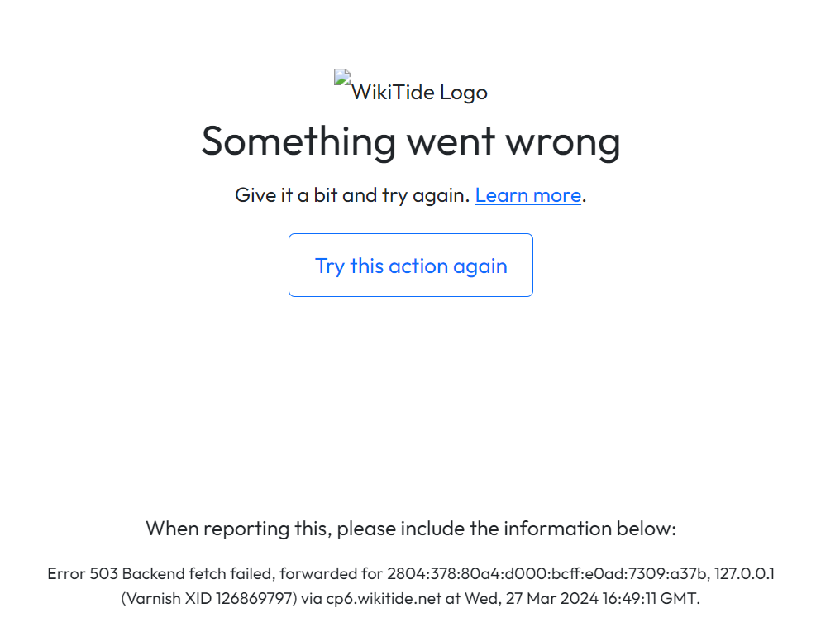
Task: Click the broken WikiTide logo image icon
Action: pyautogui.click(x=341, y=78)
